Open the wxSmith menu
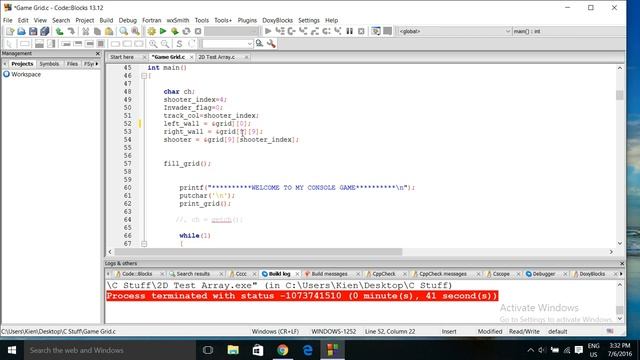 [178, 20]
